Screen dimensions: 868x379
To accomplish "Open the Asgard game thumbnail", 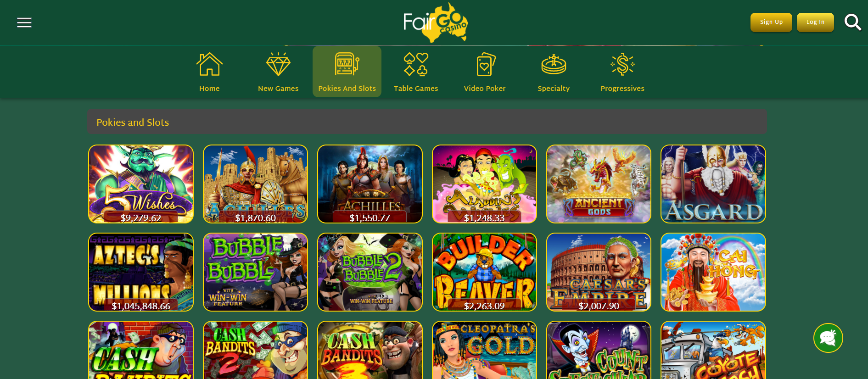I will [x=713, y=184].
